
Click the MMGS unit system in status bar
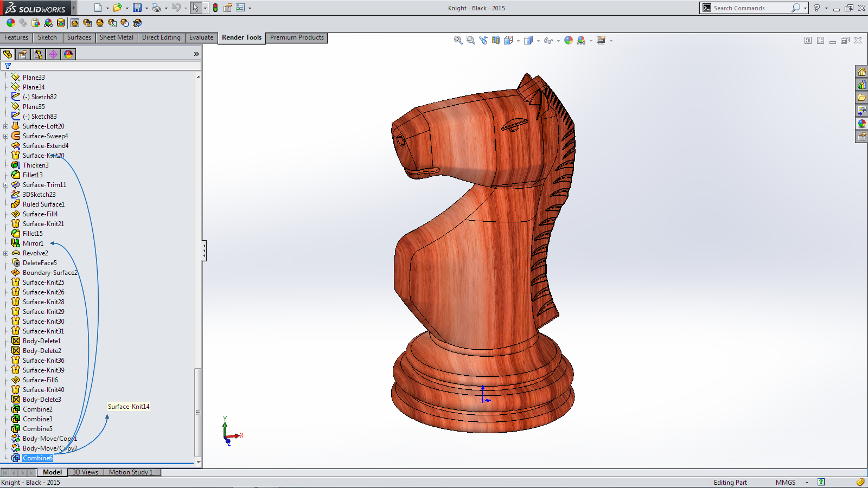tap(785, 483)
